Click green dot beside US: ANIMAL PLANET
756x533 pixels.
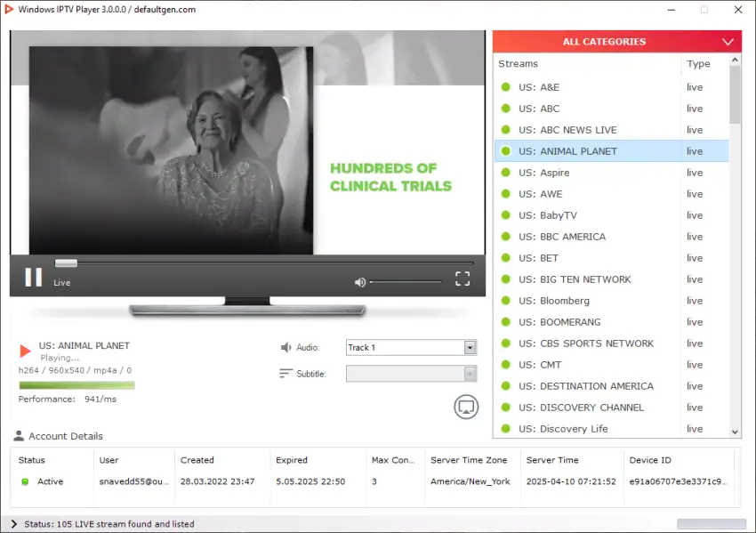click(x=506, y=151)
